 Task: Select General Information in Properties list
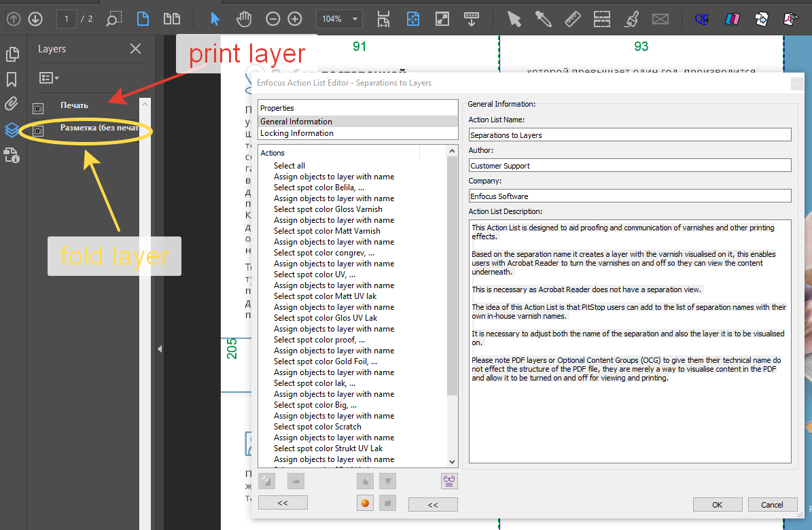click(358, 121)
